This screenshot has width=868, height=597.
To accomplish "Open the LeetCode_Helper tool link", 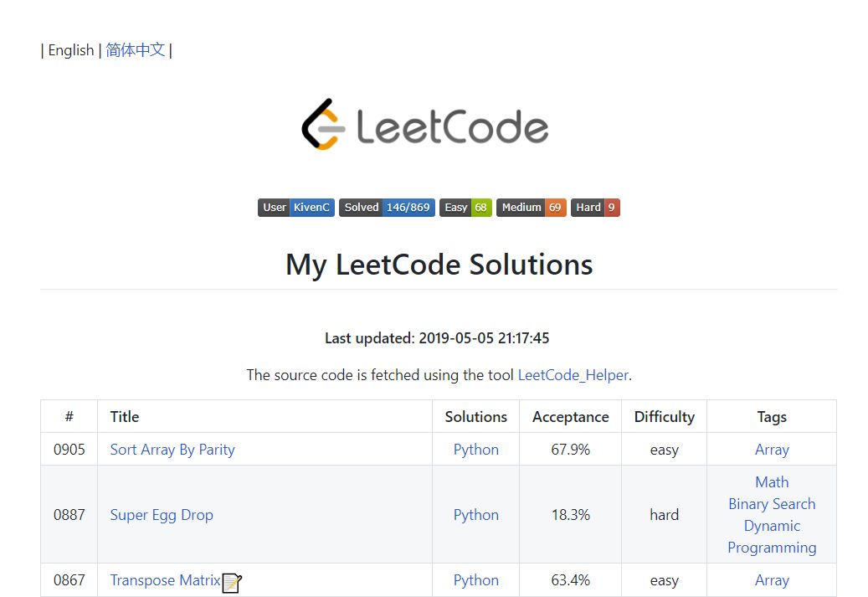I will [573, 375].
